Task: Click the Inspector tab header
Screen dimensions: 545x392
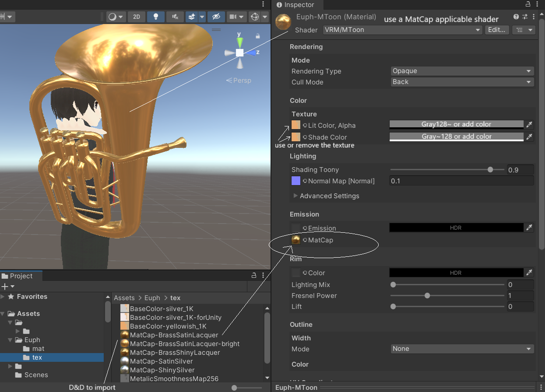Action: [x=297, y=5]
